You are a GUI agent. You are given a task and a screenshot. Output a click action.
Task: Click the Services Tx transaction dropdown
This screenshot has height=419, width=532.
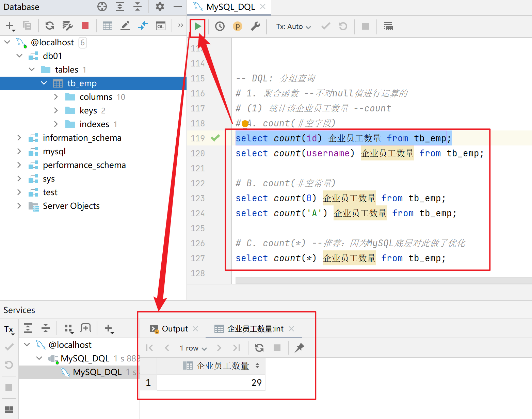pyautogui.click(x=9, y=329)
